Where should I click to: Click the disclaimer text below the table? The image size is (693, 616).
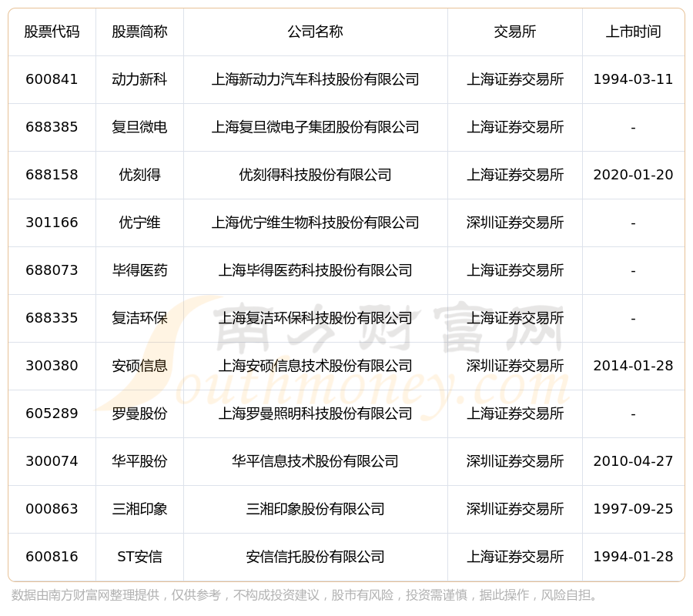(x=304, y=595)
